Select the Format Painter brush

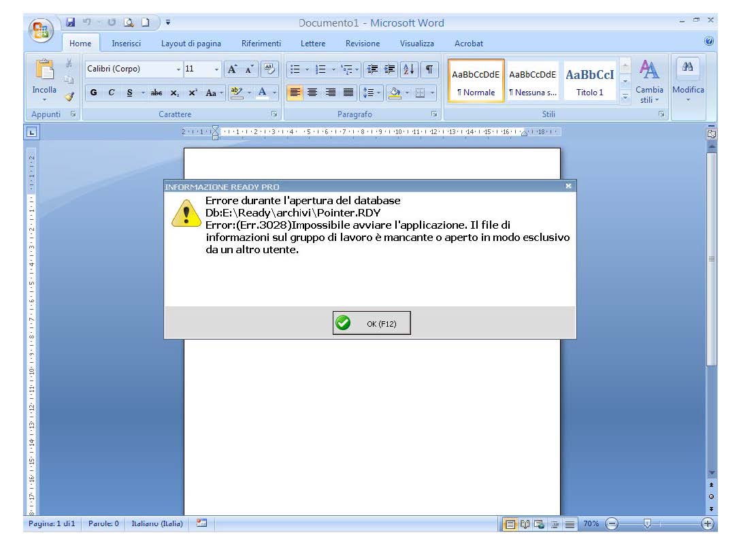pyautogui.click(x=69, y=96)
